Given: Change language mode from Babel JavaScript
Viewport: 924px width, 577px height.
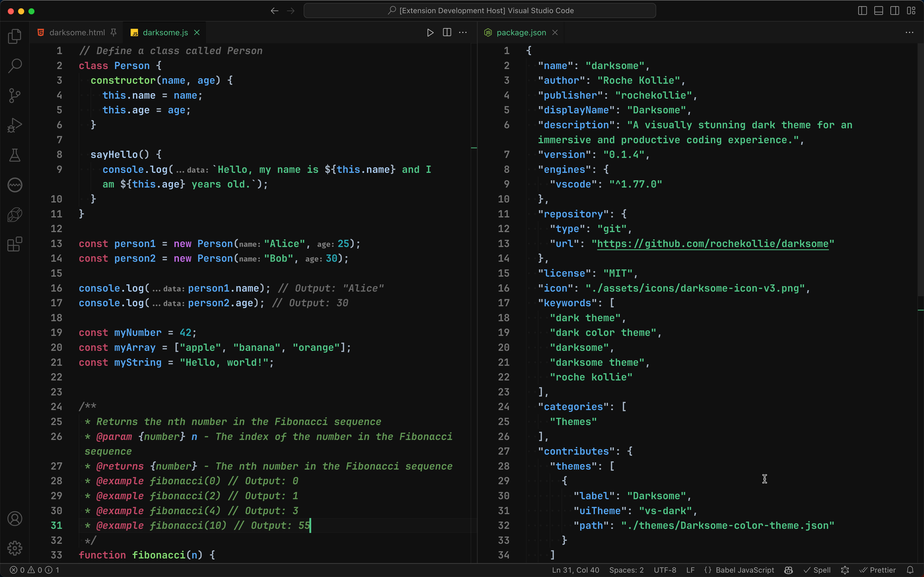Looking at the screenshot, I should (744, 570).
